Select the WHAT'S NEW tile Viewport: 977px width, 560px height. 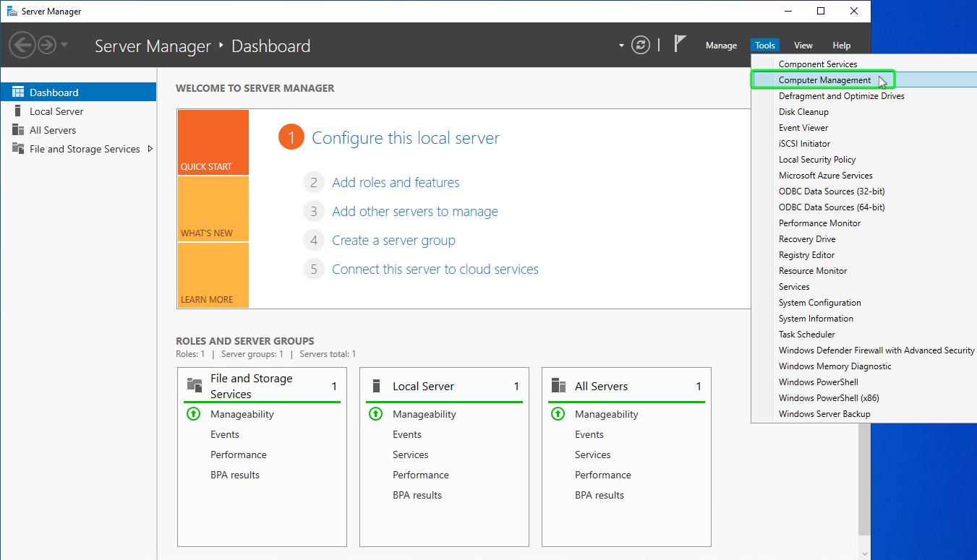(x=213, y=209)
